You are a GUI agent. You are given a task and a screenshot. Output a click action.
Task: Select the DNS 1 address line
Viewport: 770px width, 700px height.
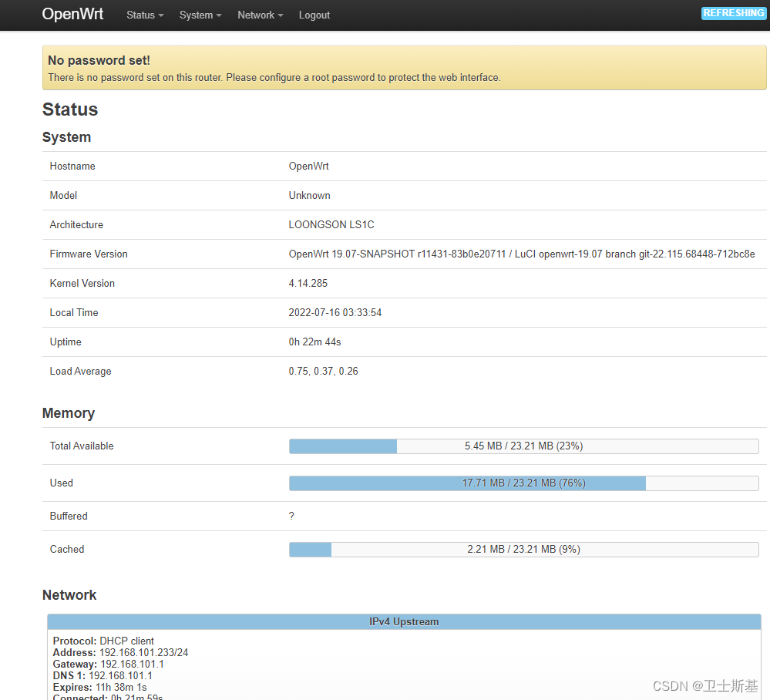coord(103,675)
